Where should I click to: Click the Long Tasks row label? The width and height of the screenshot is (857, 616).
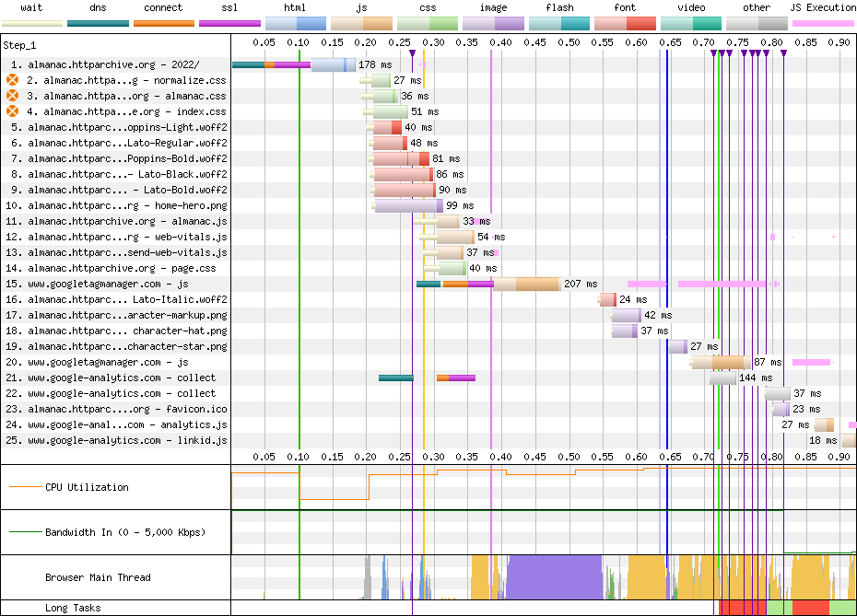coord(73,608)
